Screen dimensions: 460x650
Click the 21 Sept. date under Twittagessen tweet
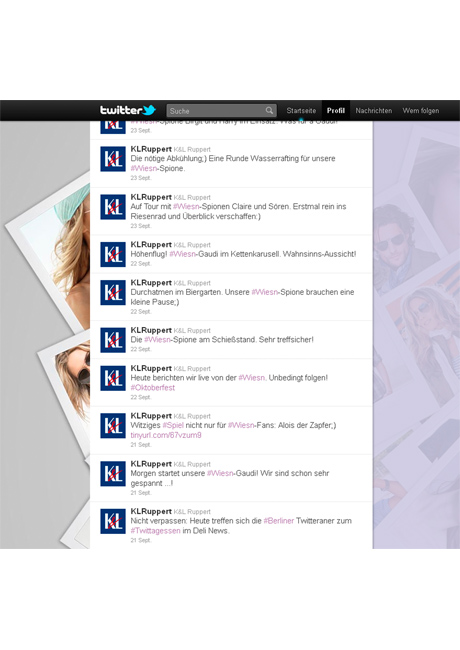pyautogui.click(x=141, y=540)
